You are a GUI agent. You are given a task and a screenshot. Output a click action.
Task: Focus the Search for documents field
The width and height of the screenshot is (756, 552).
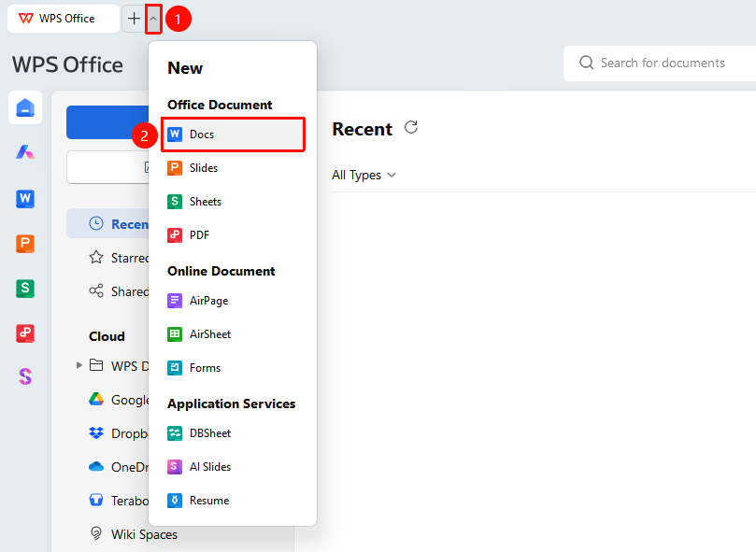[x=660, y=64]
